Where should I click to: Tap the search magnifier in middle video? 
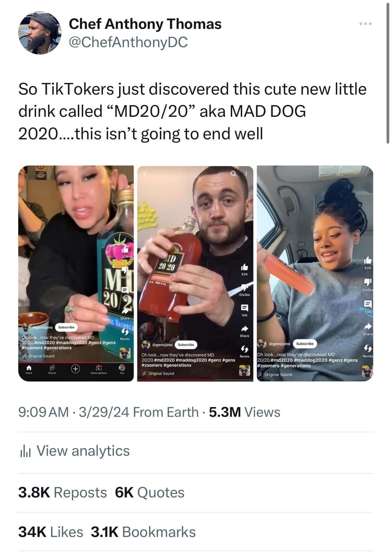(x=233, y=173)
